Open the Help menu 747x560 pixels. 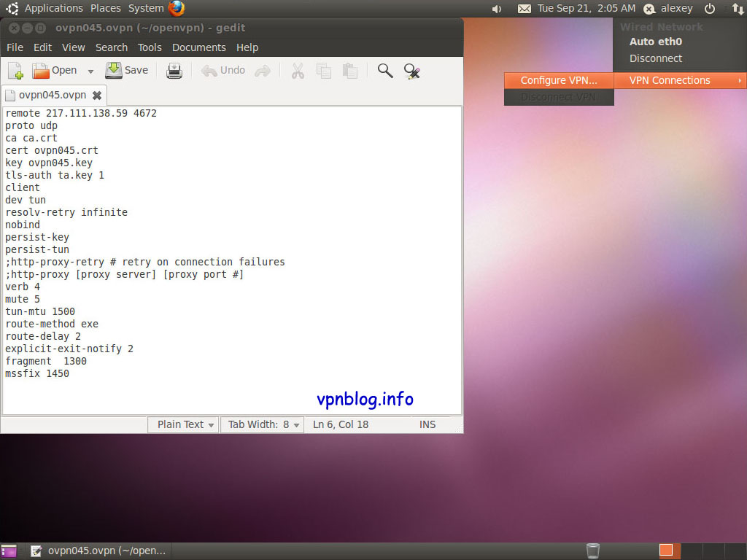point(247,47)
